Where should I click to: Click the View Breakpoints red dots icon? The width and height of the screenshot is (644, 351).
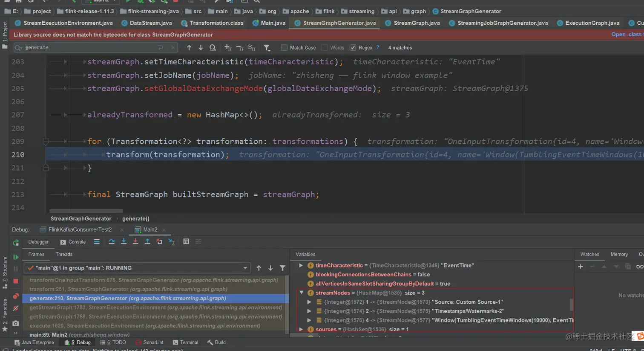[16, 296]
